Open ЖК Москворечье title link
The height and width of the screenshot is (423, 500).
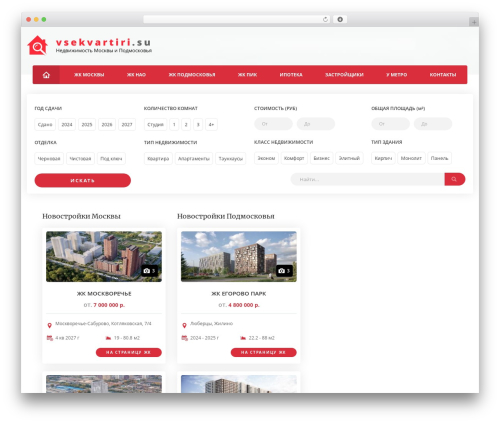point(104,294)
